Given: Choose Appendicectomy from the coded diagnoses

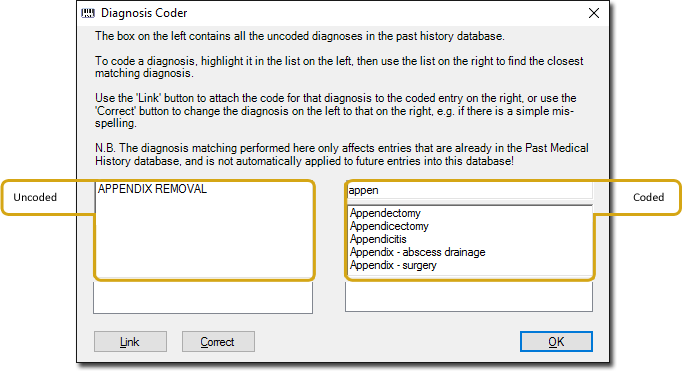Looking at the screenshot, I should (x=389, y=226).
